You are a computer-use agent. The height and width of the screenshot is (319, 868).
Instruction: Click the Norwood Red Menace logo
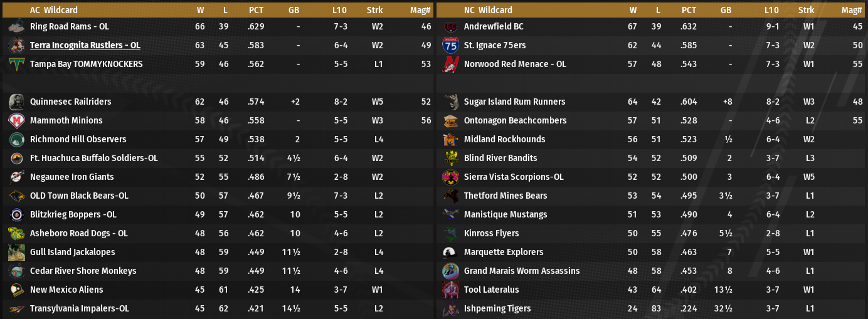pos(450,64)
